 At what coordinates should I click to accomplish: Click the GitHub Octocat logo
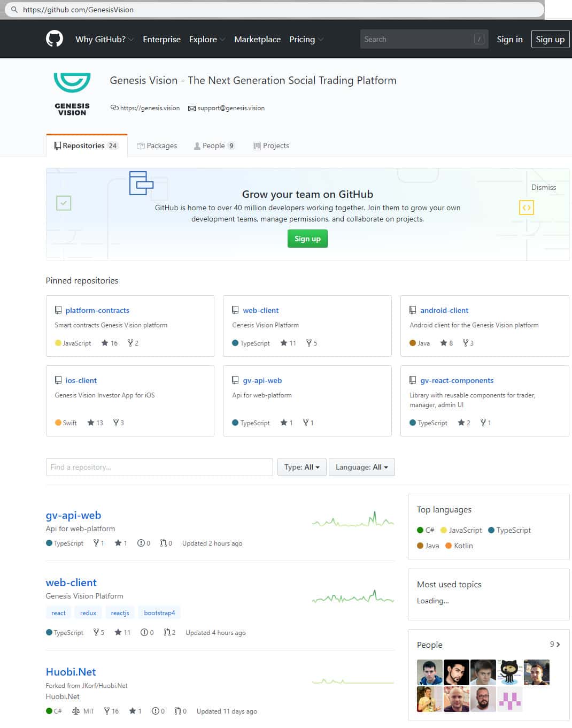[55, 39]
